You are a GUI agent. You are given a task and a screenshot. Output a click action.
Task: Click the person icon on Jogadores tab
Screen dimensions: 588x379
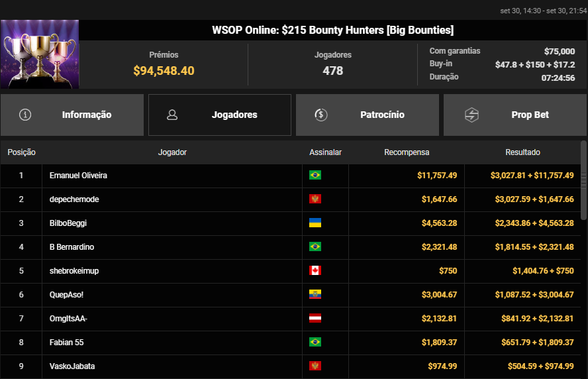tap(172, 115)
